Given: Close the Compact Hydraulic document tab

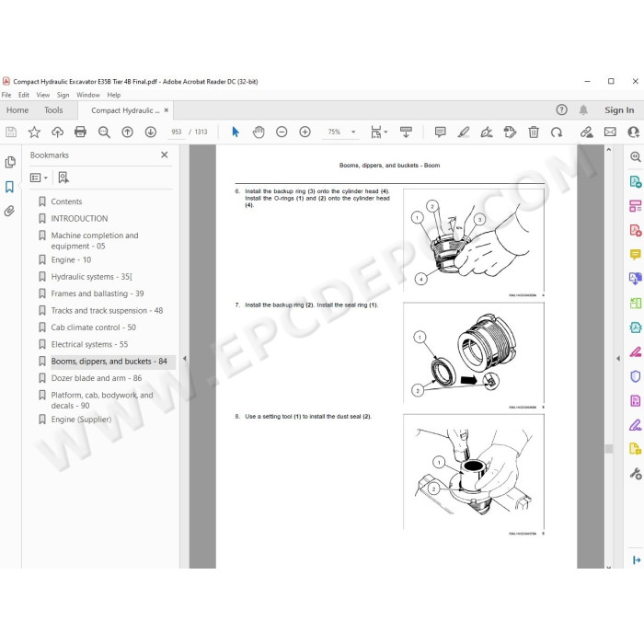Looking at the screenshot, I should pos(166,110).
